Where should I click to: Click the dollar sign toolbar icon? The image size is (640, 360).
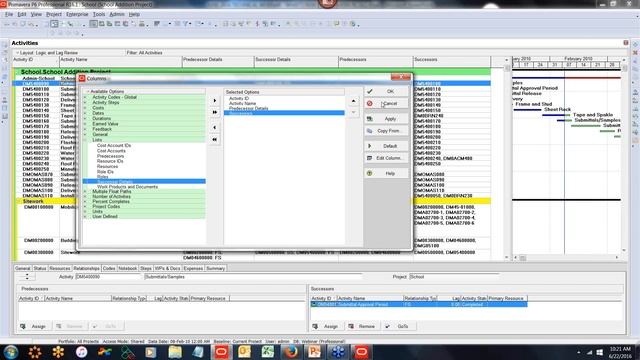coord(257,24)
